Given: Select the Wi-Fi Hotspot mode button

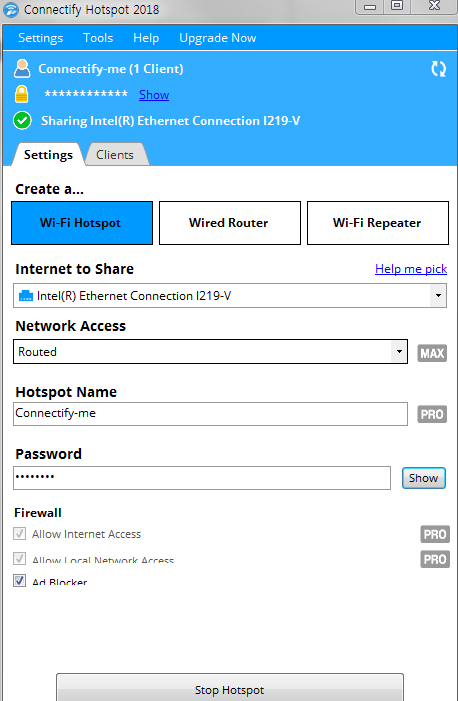Looking at the screenshot, I should tap(82, 223).
